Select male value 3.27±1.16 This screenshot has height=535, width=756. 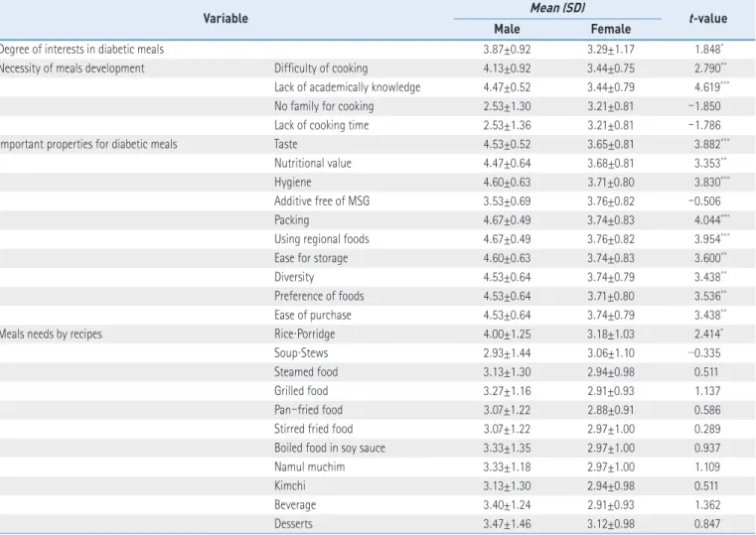[x=507, y=390]
